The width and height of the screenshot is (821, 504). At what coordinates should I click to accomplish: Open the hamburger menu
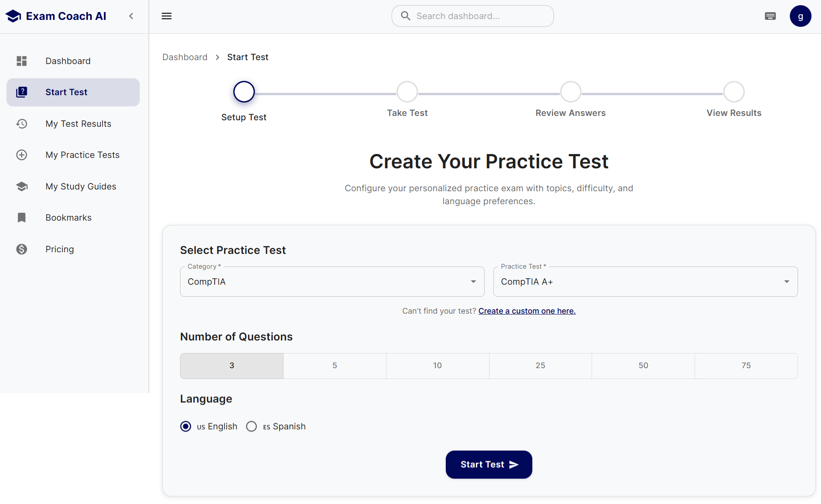point(167,16)
